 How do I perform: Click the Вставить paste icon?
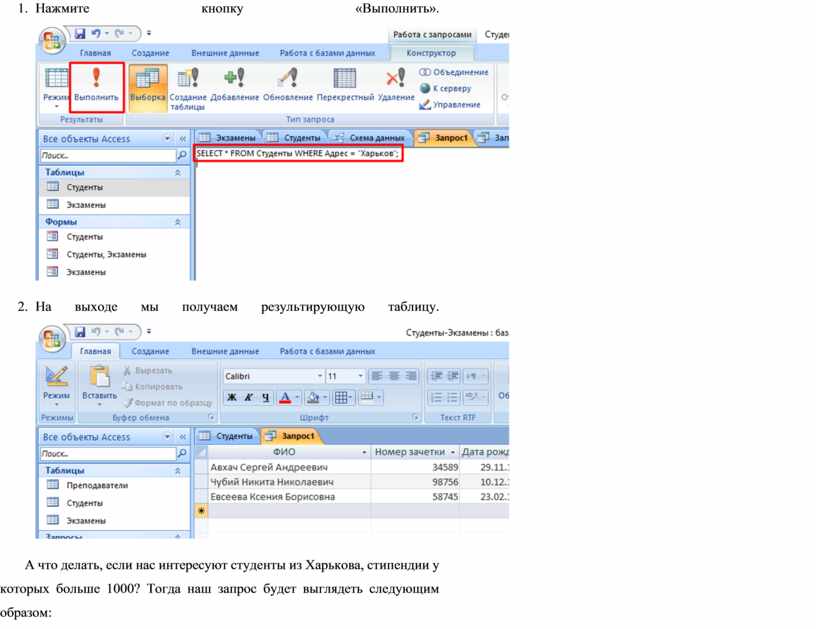tap(99, 384)
